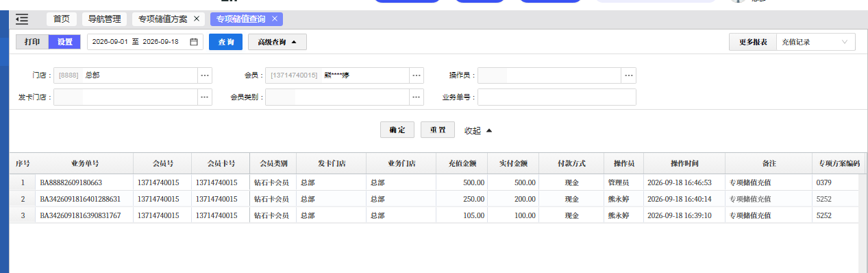Screen dimensions: 868x273
Task: Sort by 操作时间 column header
Action: 684,163
